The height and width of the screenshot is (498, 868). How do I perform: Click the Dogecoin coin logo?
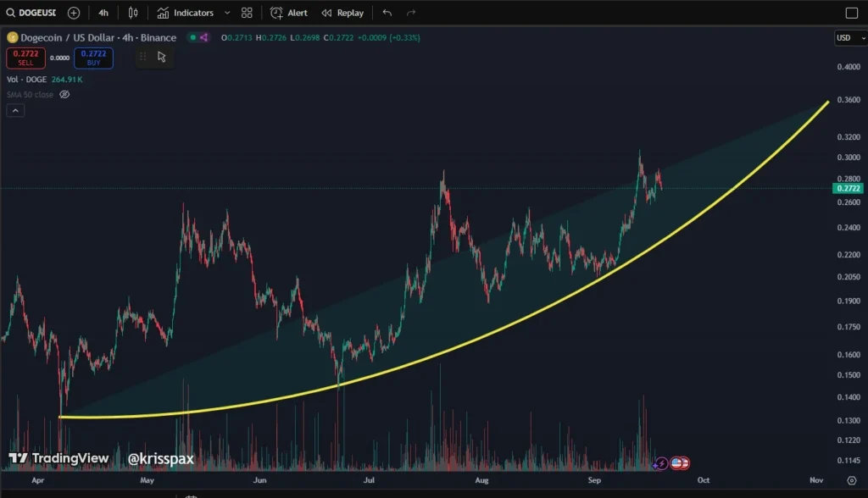[12, 37]
